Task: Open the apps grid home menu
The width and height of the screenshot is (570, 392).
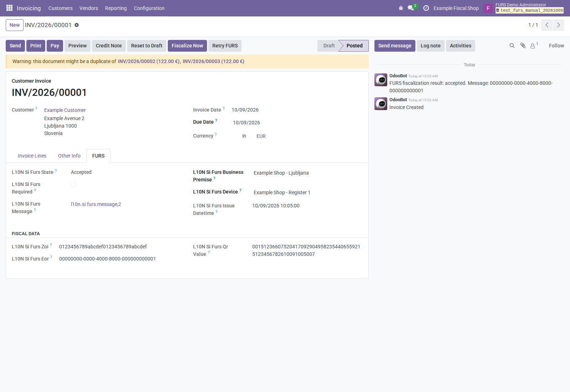Action: pos(9,8)
